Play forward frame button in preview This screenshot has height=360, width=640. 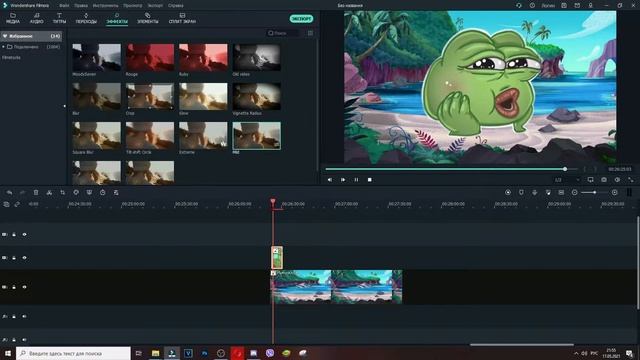click(x=343, y=180)
